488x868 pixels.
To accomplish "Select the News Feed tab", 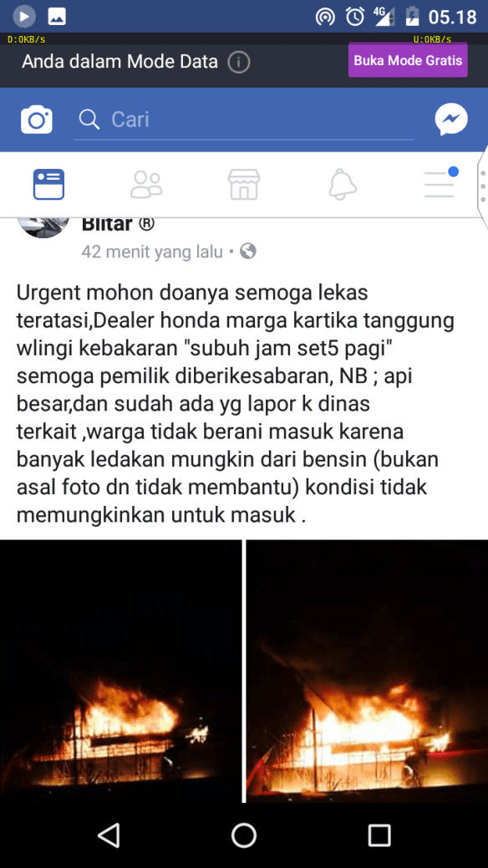I will (48, 184).
